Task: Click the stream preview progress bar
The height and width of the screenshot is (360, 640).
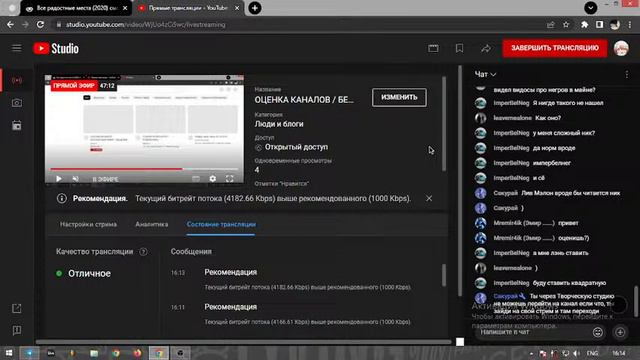Action: pyautogui.click(x=144, y=169)
